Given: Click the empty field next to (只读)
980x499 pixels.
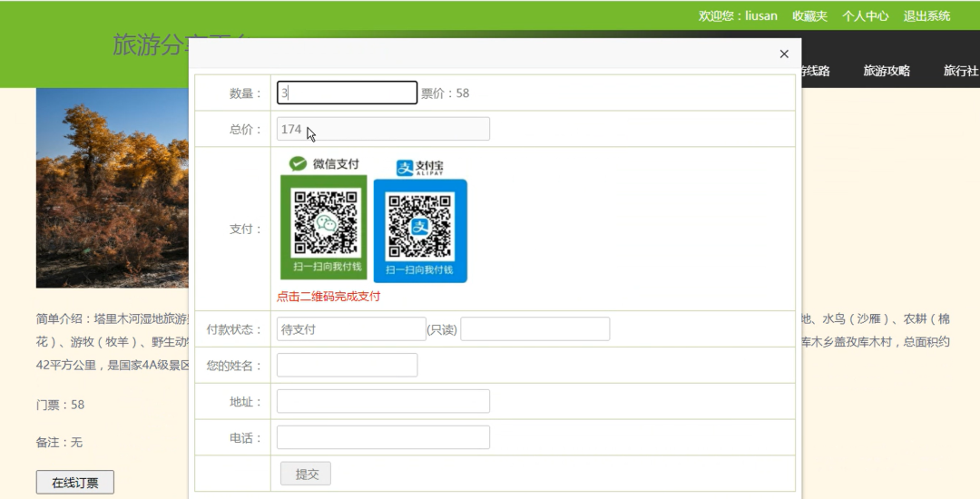Looking at the screenshot, I should [535, 329].
